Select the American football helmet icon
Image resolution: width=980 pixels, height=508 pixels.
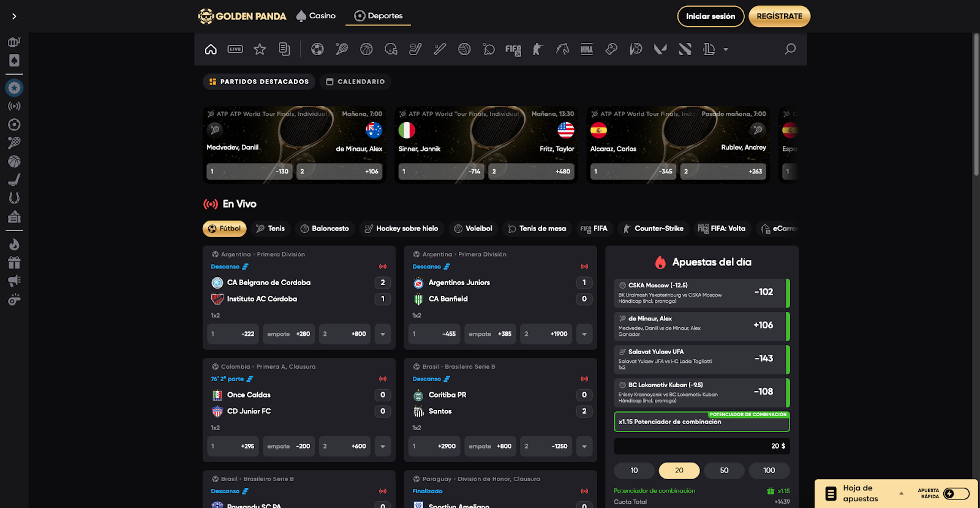(391, 49)
